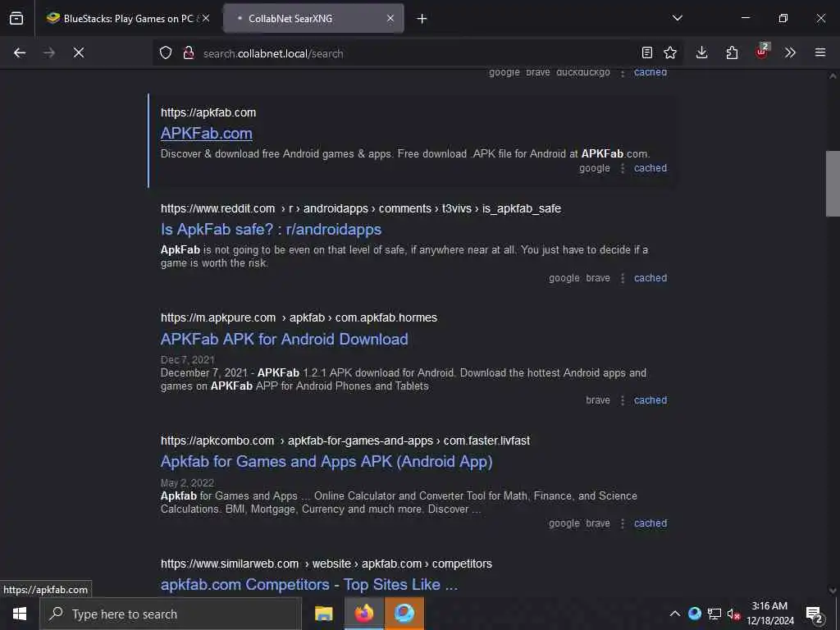Open 'APKFab APK for Android Download' result

click(x=285, y=339)
